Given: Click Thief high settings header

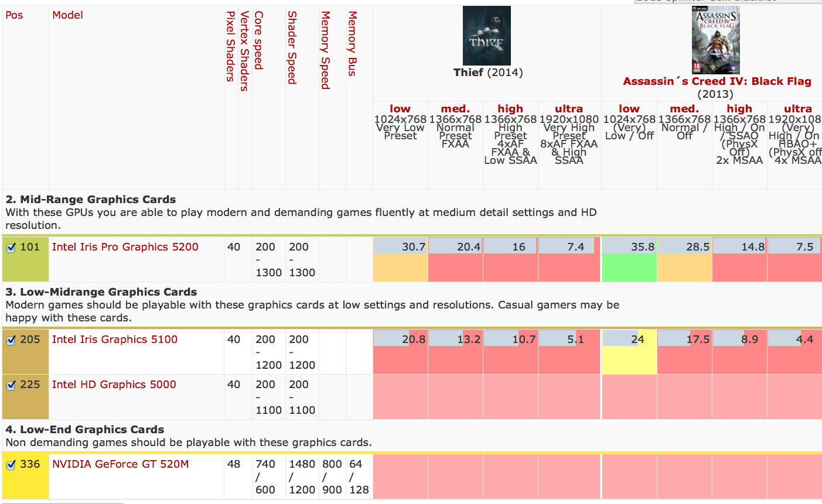Looking at the screenshot, I should (x=510, y=109).
